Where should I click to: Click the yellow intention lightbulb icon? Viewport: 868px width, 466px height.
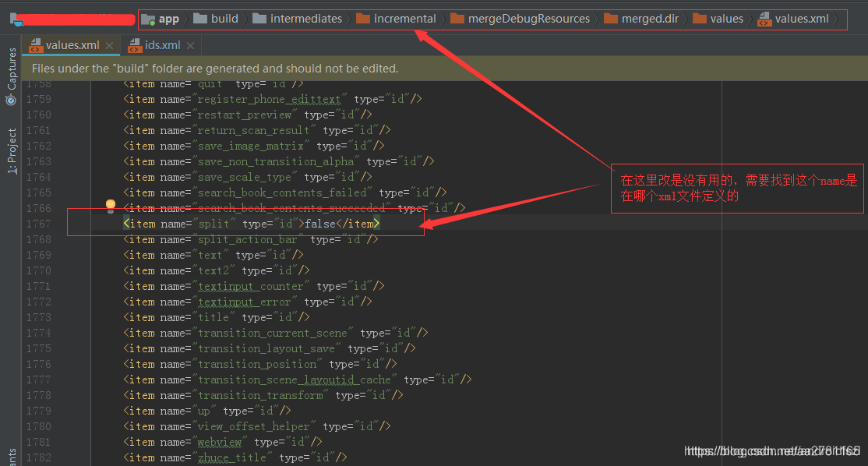coord(111,205)
